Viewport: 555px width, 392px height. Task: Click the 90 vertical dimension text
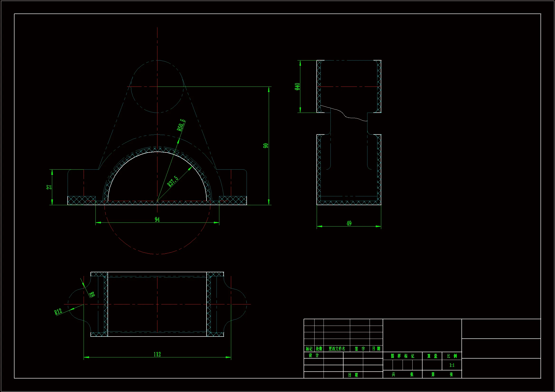coord(265,146)
